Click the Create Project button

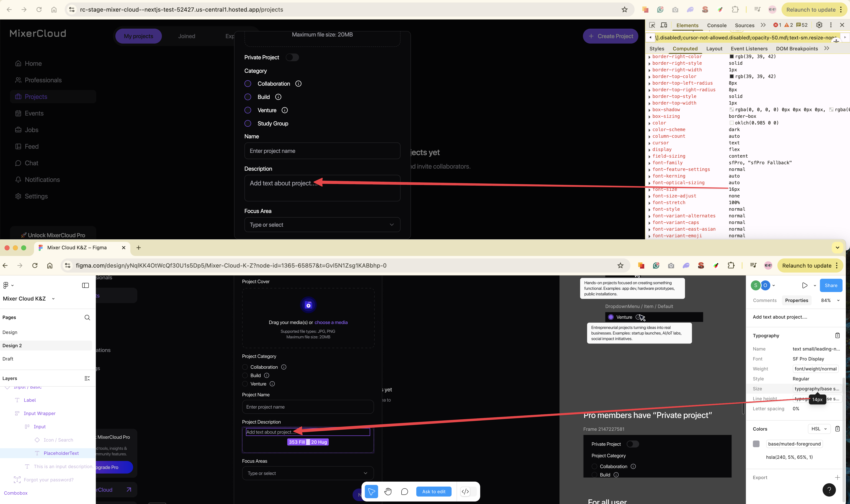click(x=611, y=36)
